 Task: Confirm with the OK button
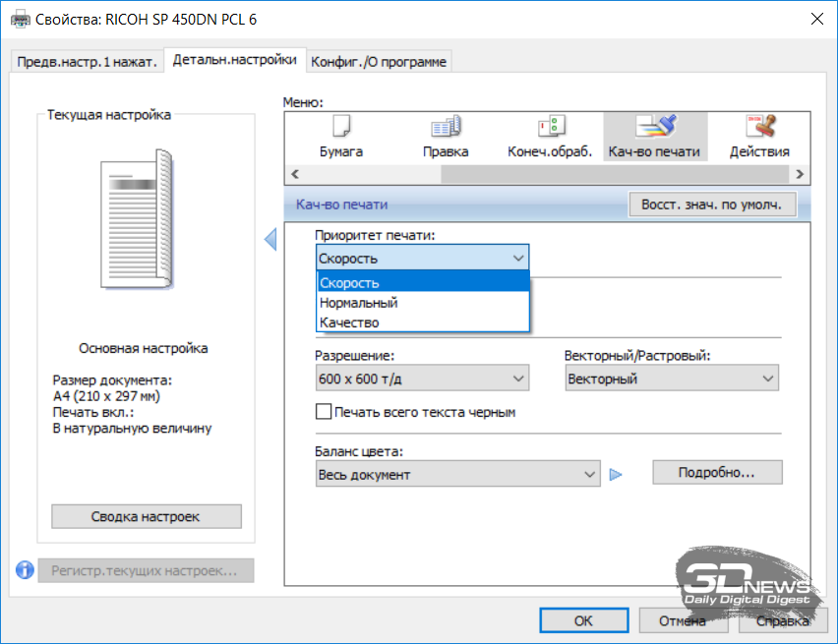pos(583,620)
